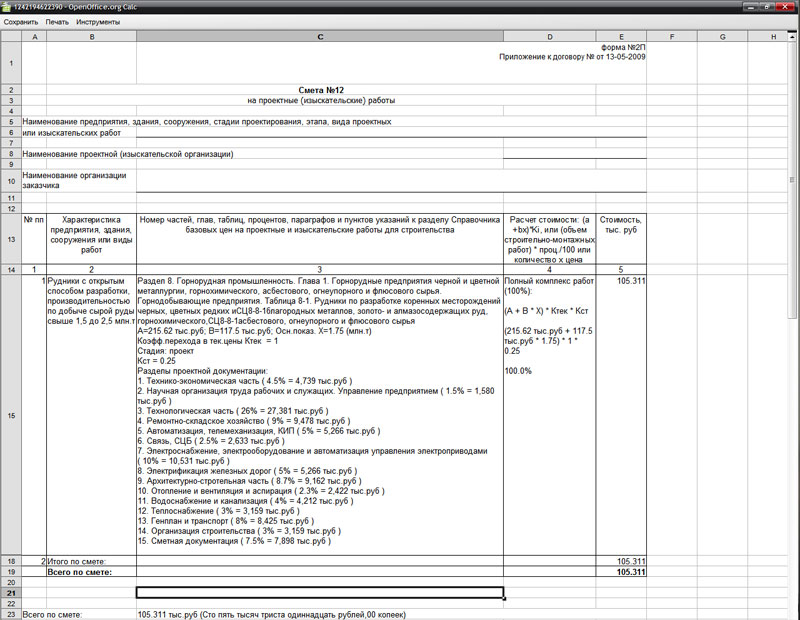Open the Печать menu

[x=57, y=21]
